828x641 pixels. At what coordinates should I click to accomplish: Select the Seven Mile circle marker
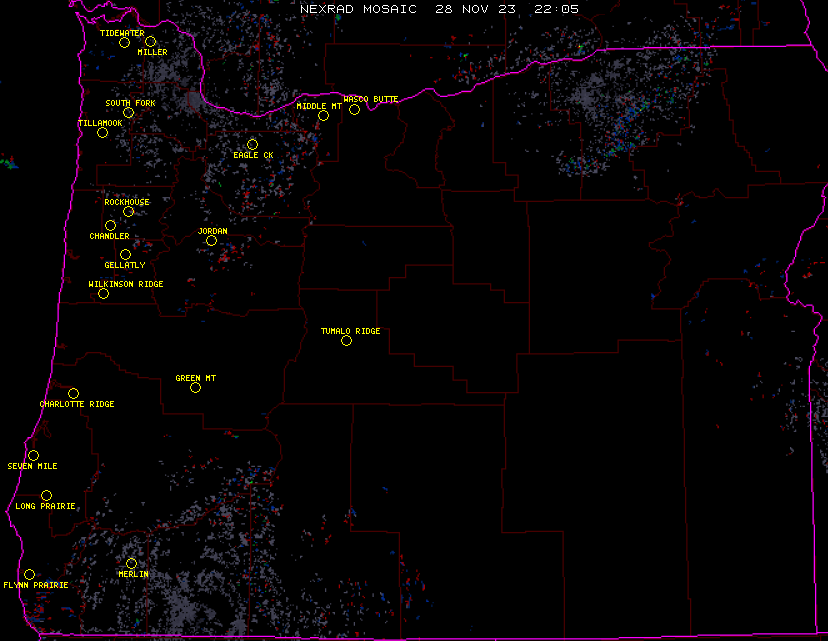tap(34, 455)
